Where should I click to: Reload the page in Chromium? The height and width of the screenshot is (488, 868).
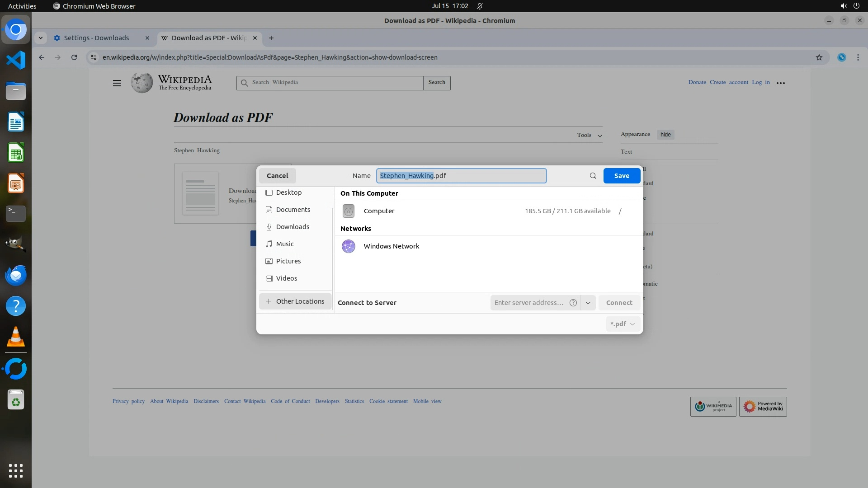coord(74,57)
